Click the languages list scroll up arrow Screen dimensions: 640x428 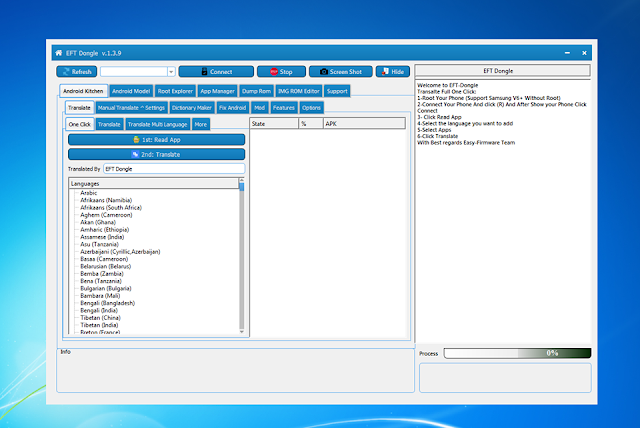242,180
